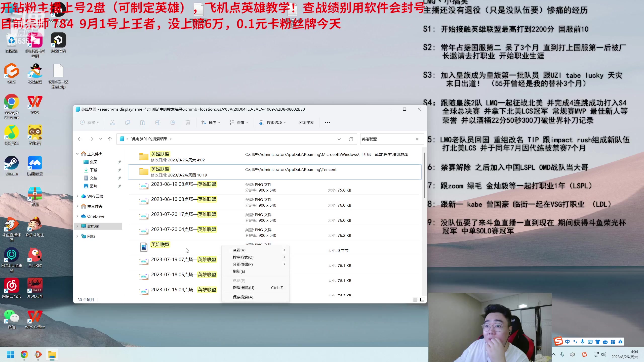Open the three-dots more options menu
The width and height of the screenshot is (644, 362).
coord(327,122)
